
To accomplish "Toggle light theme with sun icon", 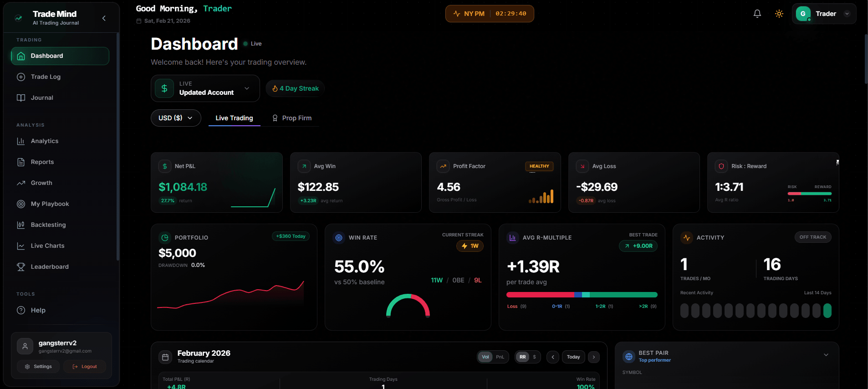I will (x=779, y=14).
